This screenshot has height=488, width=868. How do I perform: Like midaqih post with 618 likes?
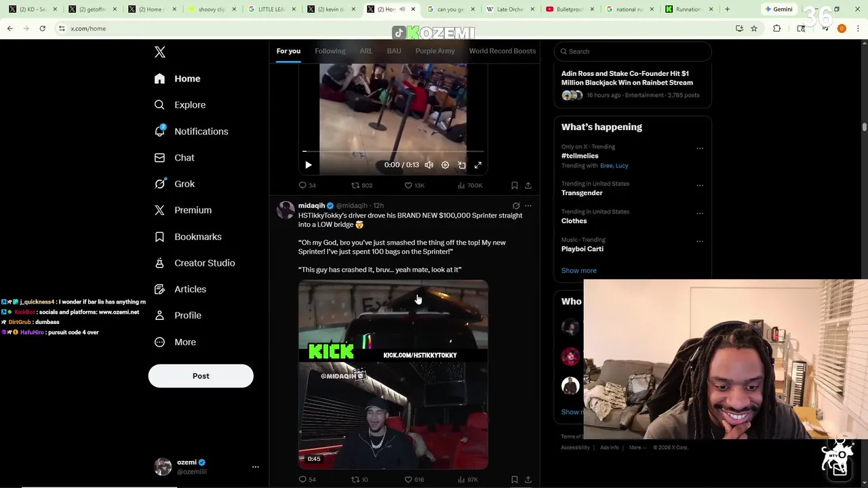click(x=414, y=479)
